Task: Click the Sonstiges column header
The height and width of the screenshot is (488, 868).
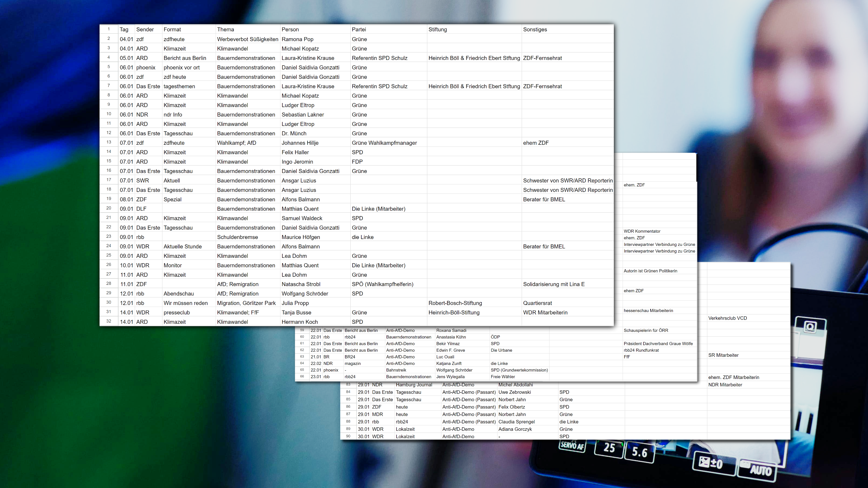Action: click(535, 29)
